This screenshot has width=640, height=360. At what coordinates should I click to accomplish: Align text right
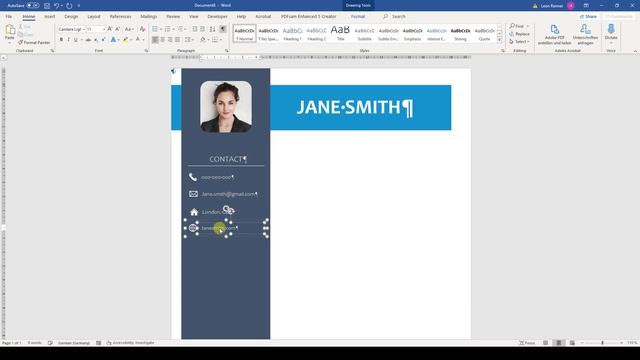click(x=170, y=40)
